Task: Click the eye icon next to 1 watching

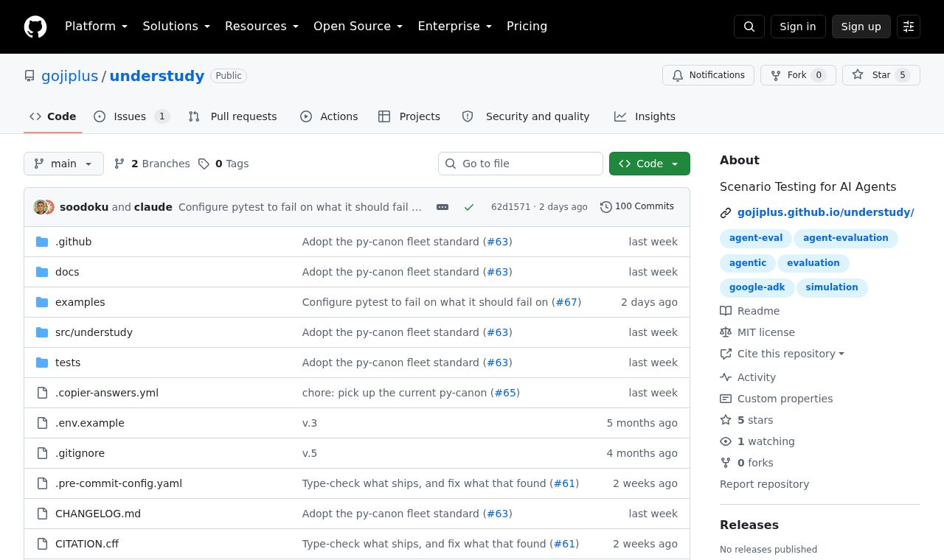Action: click(726, 441)
